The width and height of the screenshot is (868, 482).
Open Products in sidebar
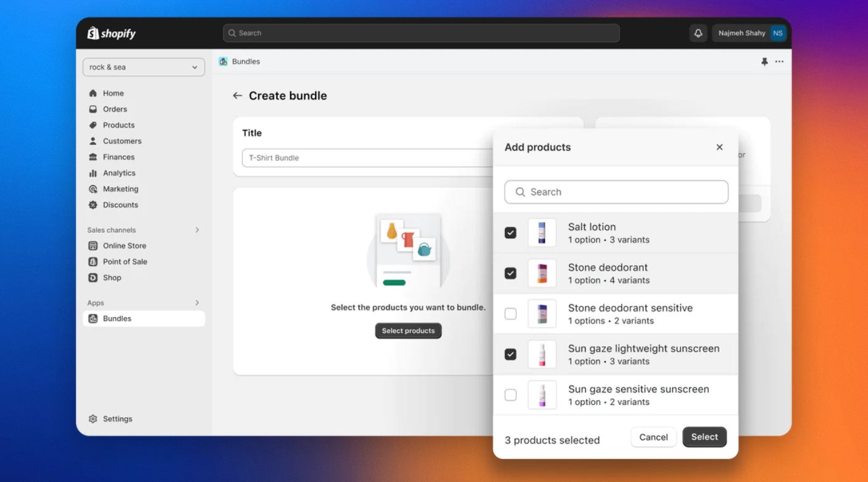coord(119,125)
